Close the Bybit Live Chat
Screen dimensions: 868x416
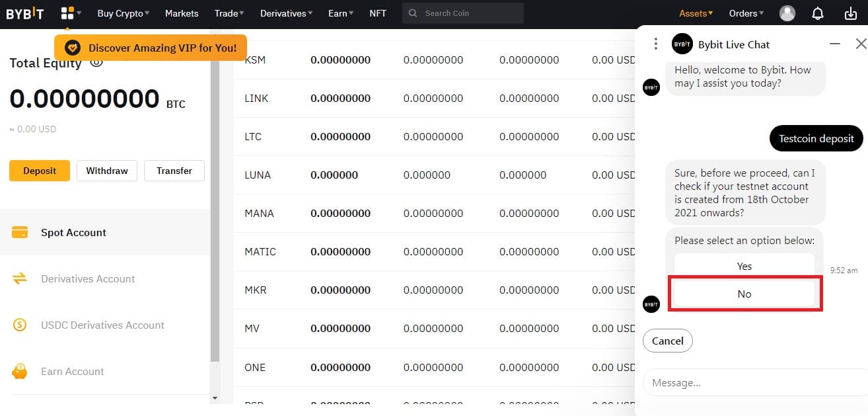(861, 44)
